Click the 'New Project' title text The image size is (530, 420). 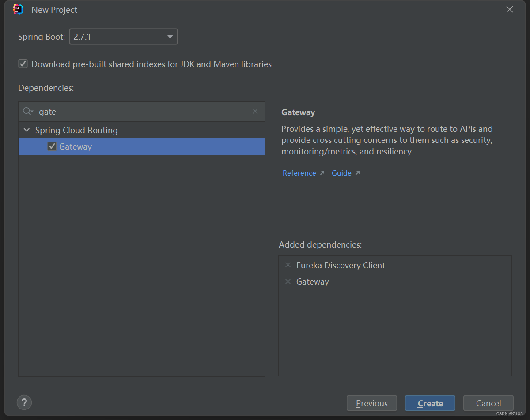(x=54, y=10)
